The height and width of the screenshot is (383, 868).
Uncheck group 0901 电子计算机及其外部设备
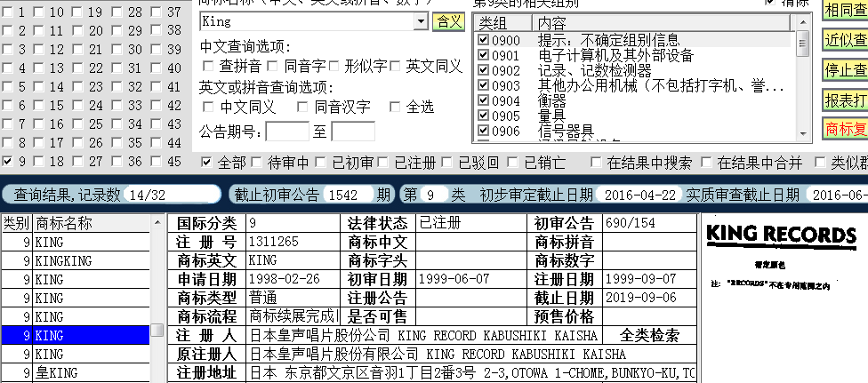483,55
